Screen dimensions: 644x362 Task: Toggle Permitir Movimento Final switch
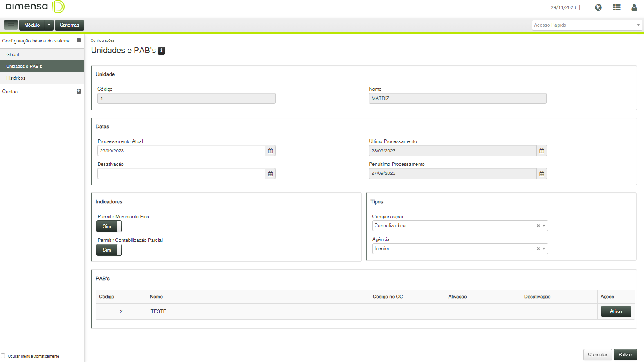(x=109, y=226)
